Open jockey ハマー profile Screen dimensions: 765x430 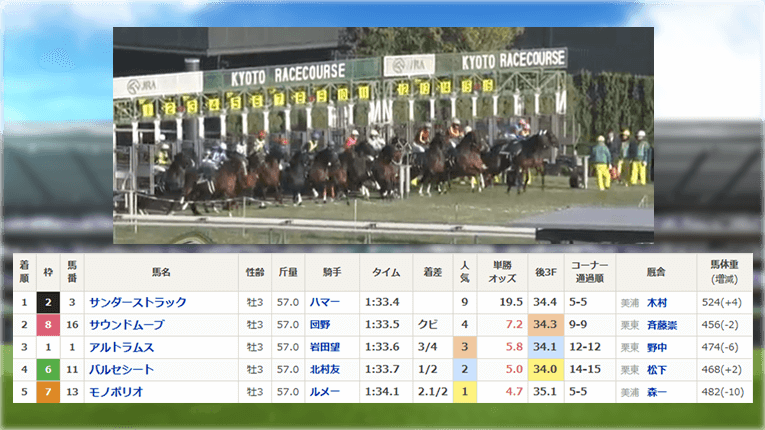point(325,302)
